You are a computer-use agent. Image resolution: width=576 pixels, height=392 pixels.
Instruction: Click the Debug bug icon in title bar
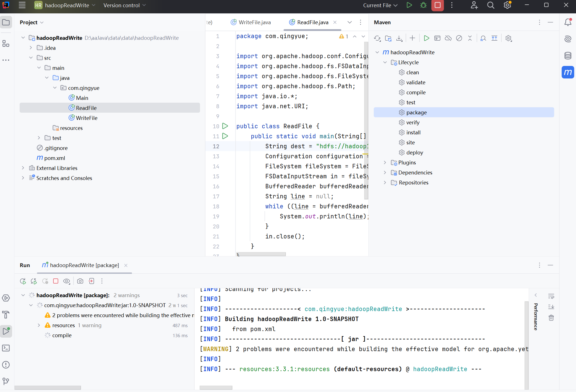423,5
